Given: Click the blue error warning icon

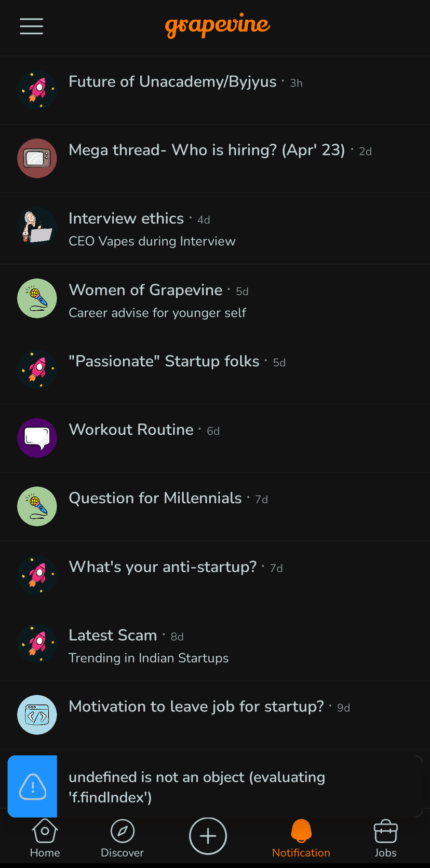Looking at the screenshot, I should 32,787.
